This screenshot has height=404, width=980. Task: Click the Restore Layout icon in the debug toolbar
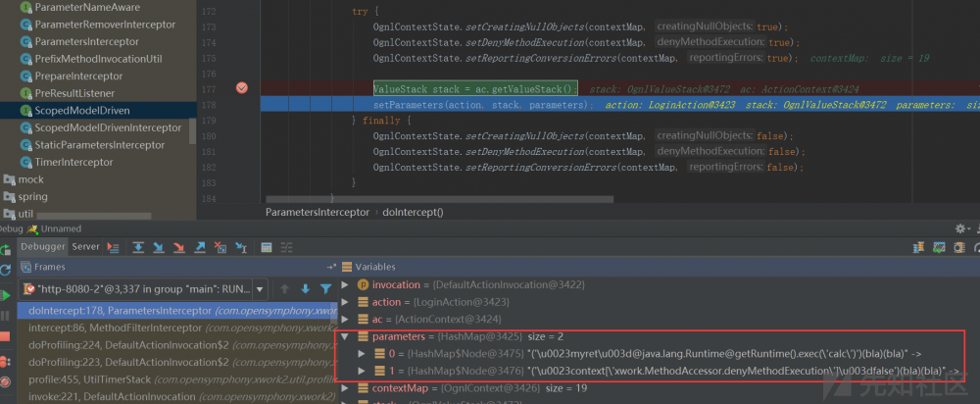coord(918,248)
